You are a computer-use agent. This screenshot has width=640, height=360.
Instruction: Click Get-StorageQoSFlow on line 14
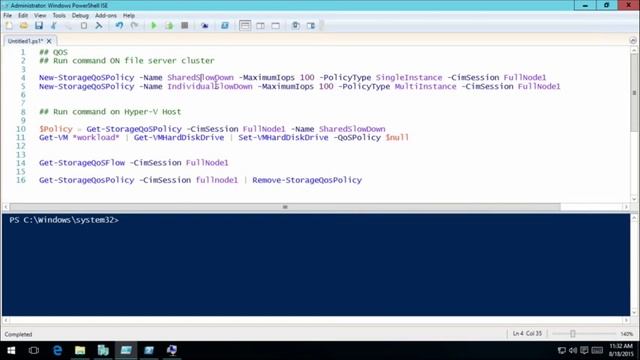[x=82, y=163]
